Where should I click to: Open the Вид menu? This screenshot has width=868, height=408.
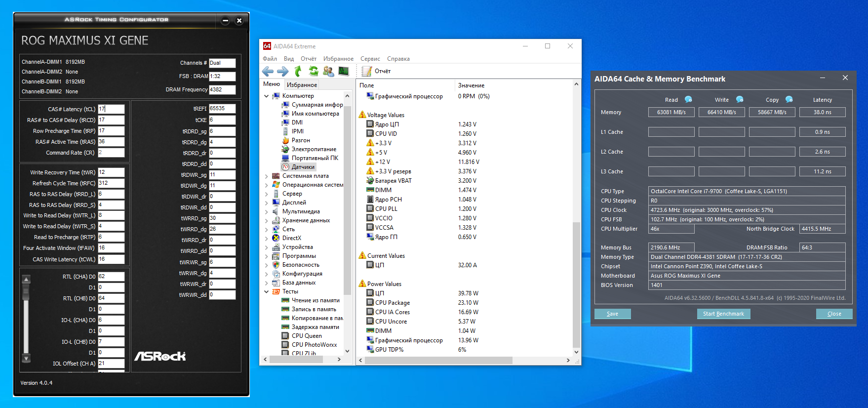[x=289, y=59]
